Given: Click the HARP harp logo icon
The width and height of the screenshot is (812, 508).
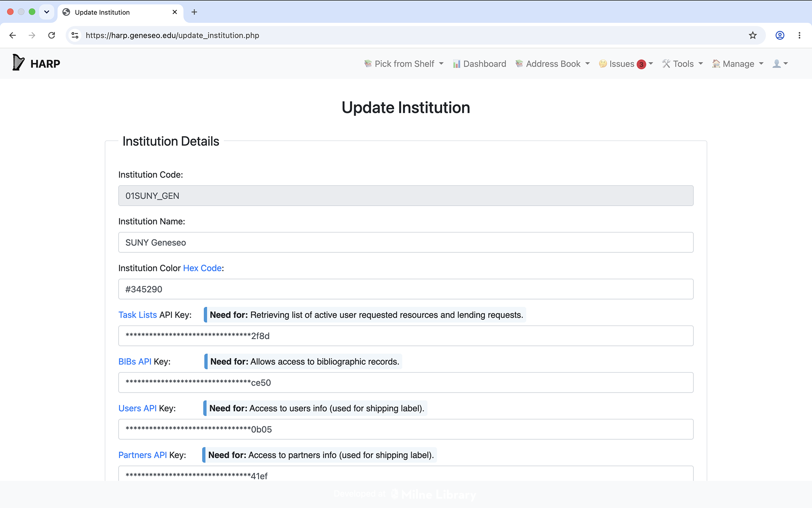Looking at the screenshot, I should tap(18, 62).
